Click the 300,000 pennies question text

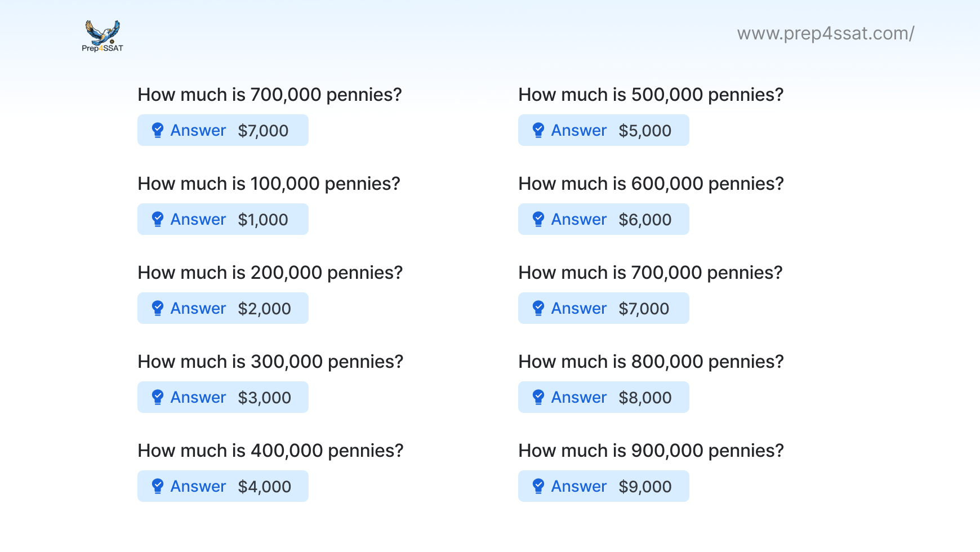point(270,362)
